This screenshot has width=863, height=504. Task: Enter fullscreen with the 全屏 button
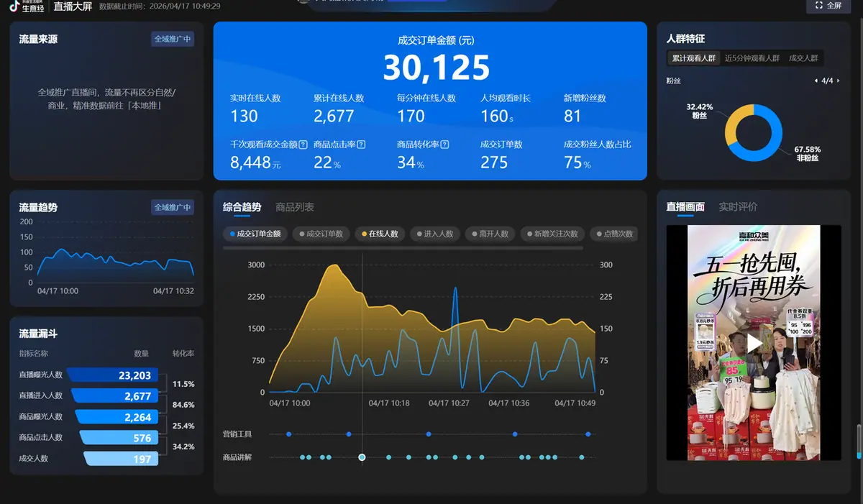(x=828, y=6)
